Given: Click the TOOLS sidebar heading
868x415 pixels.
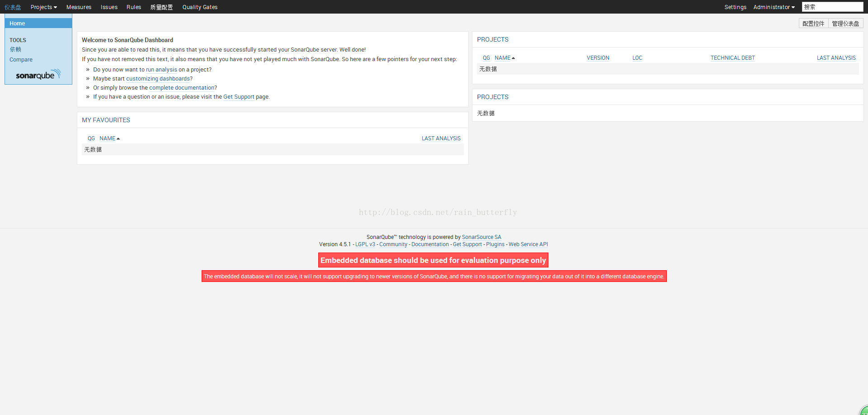Looking at the screenshot, I should coord(18,40).
